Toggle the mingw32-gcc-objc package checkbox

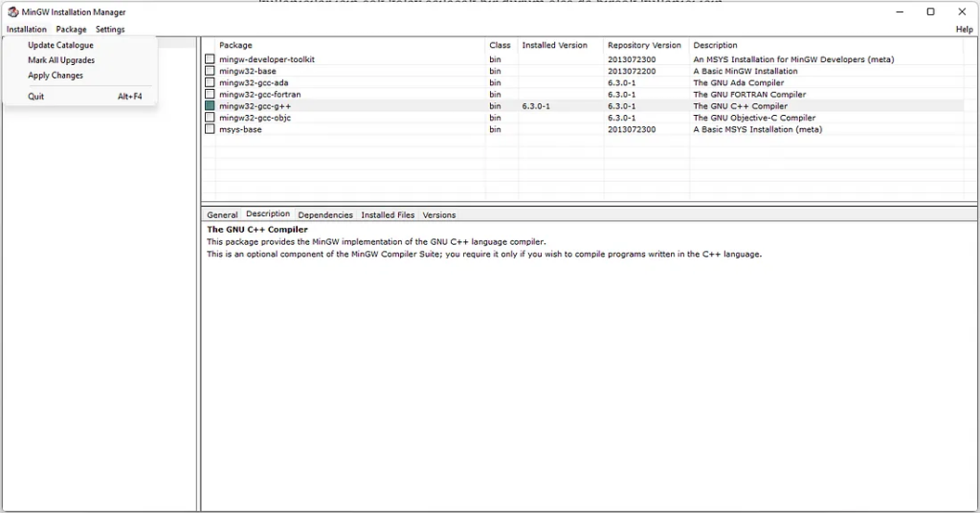point(210,118)
